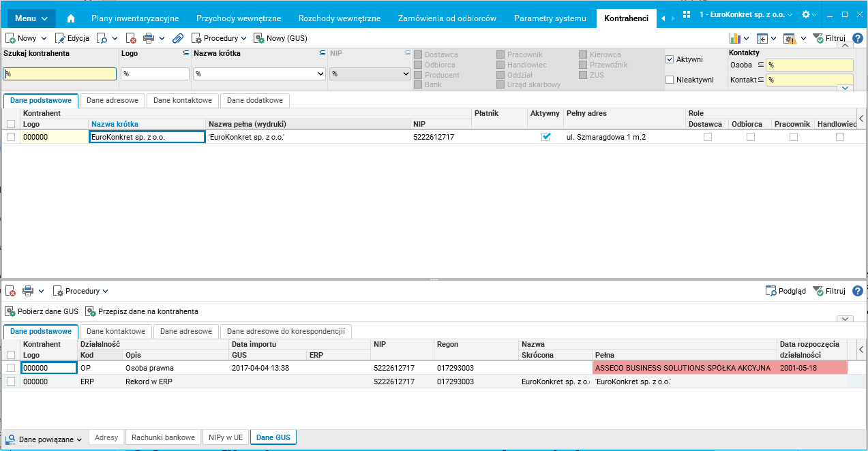Open the Home icon tab

tap(71, 18)
